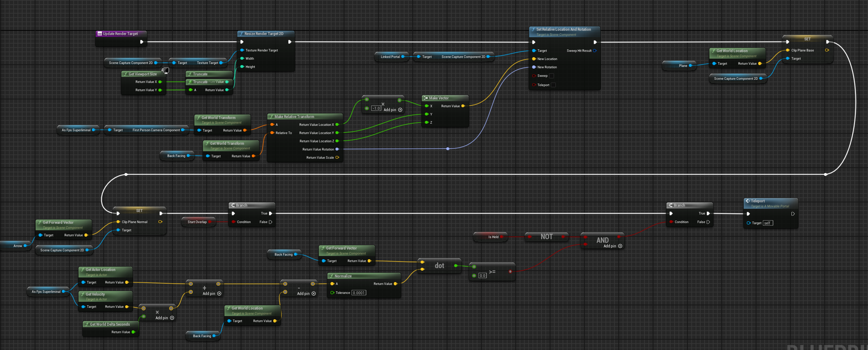Viewport: 868px width, 350px height.
Task: Enable the Sweep checkbox
Action: [551, 76]
